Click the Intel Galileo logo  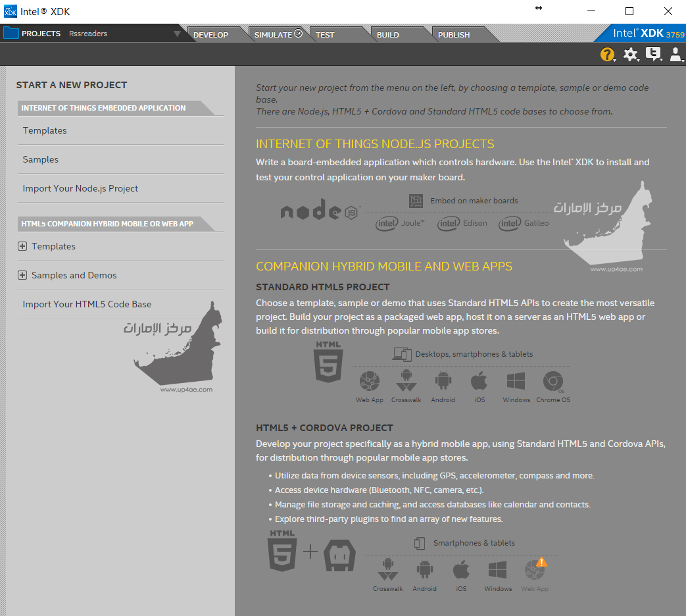coord(524,223)
